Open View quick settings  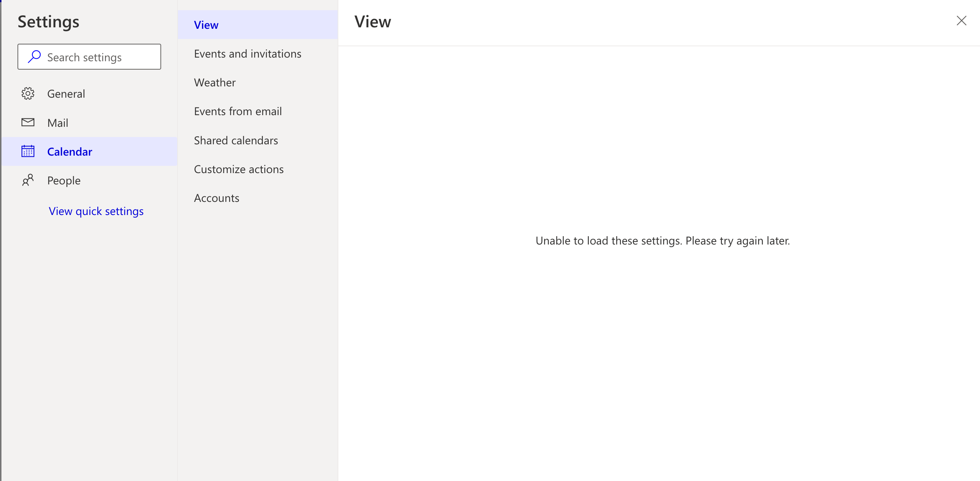(x=96, y=211)
